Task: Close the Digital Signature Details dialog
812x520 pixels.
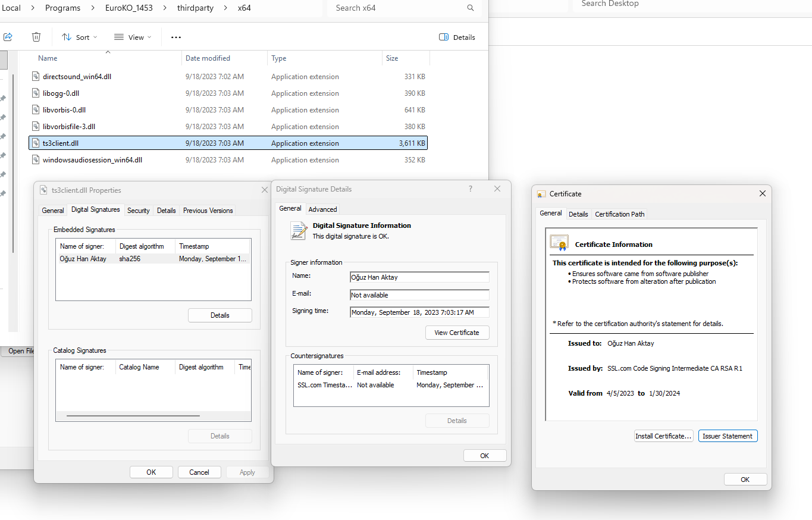Action: point(497,189)
